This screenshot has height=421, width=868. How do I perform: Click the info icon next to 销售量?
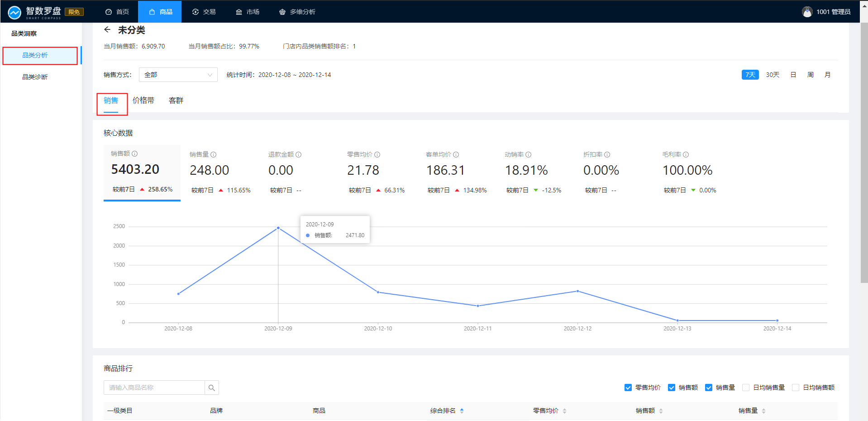click(x=214, y=155)
